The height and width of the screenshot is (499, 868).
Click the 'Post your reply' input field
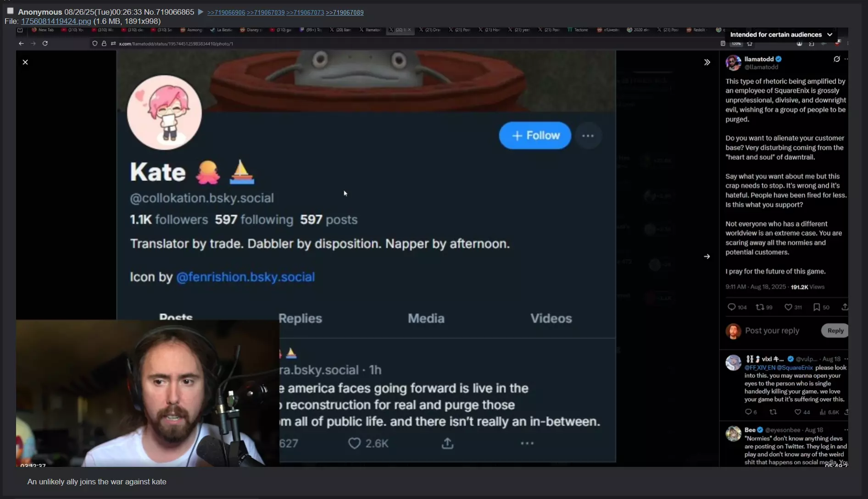point(780,330)
